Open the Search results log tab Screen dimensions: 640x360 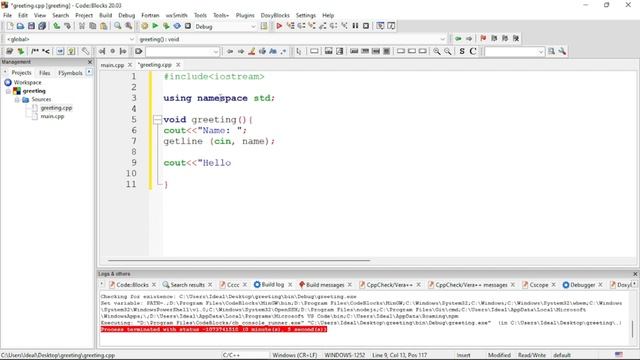187,285
